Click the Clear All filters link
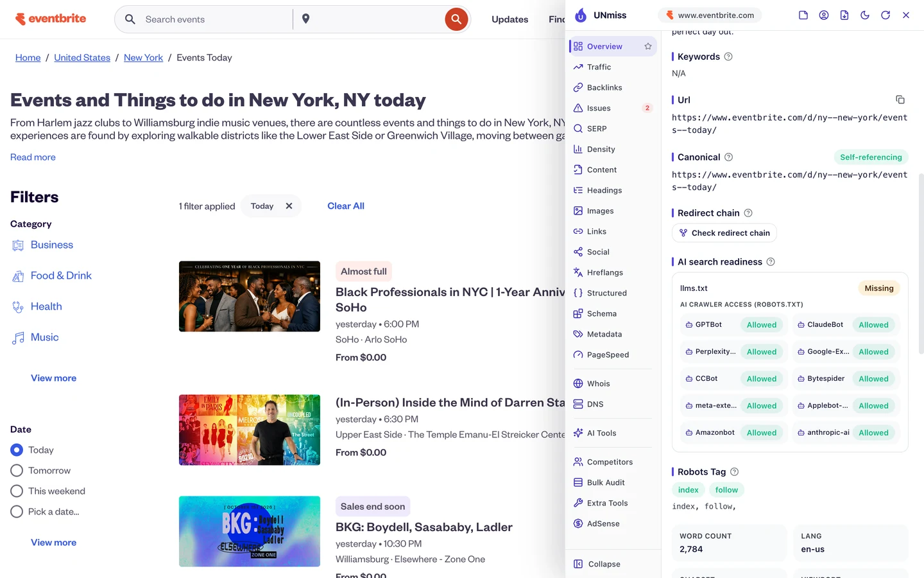This screenshot has height=578, width=924. pyautogui.click(x=346, y=206)
